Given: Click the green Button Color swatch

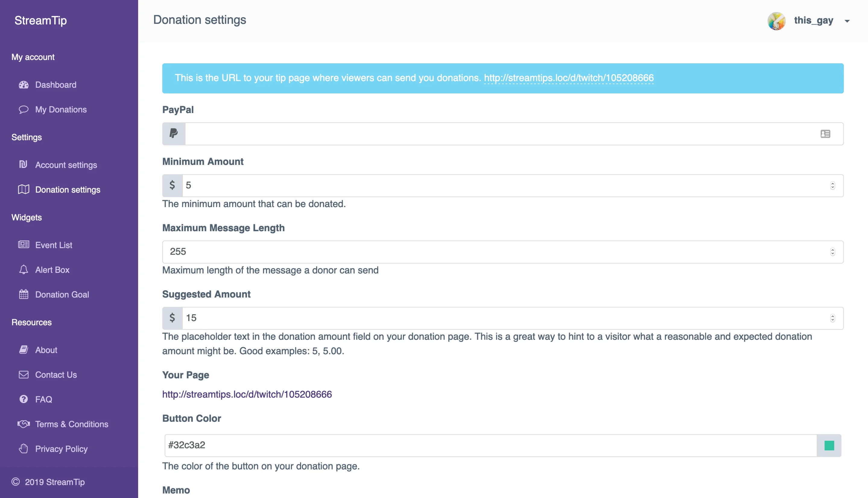Looking at the screenshot, I should coord(829,445).
